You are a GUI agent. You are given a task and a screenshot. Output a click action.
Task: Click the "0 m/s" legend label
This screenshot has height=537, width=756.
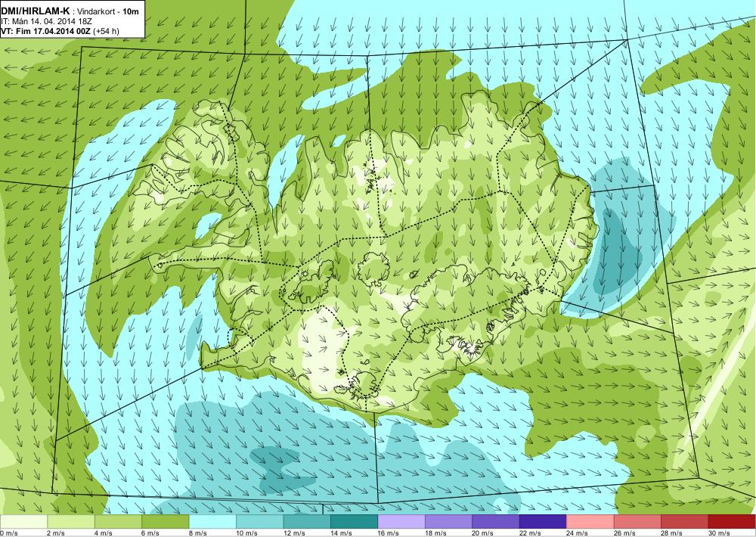[x=9, y=533]
